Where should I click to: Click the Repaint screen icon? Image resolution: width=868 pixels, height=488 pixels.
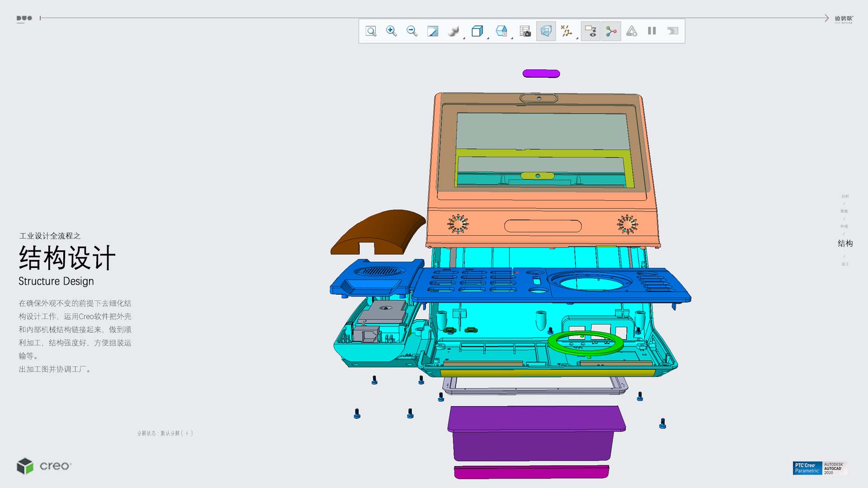coord(433,31)
